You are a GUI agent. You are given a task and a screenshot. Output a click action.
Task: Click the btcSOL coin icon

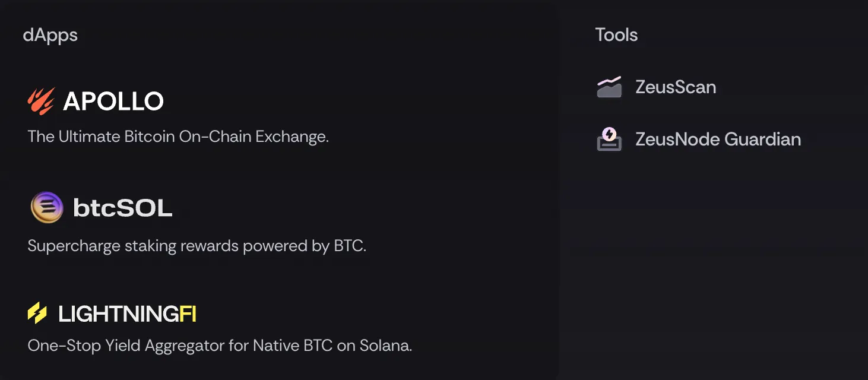[47, 207]
